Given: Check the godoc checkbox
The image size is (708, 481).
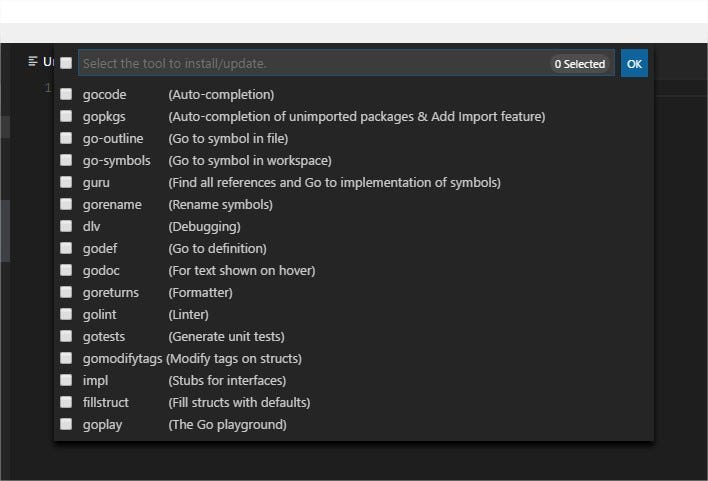Looking at the screenshot, I should [x=66, y=270].
